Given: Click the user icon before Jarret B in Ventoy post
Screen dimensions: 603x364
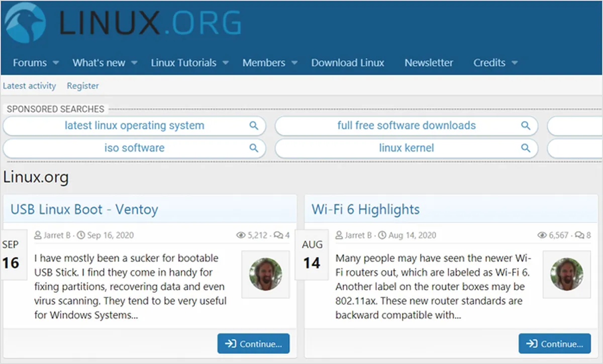Looking at the screenshot, I should (38, 235).
